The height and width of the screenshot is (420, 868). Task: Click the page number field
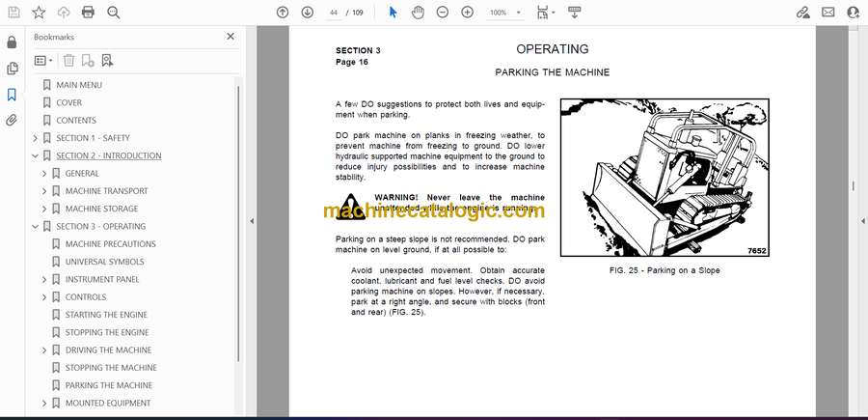[x=334, y=13]
